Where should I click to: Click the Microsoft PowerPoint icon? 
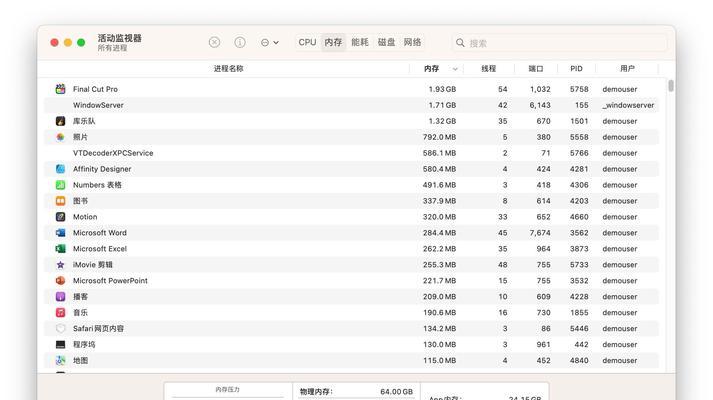[60, 280]
